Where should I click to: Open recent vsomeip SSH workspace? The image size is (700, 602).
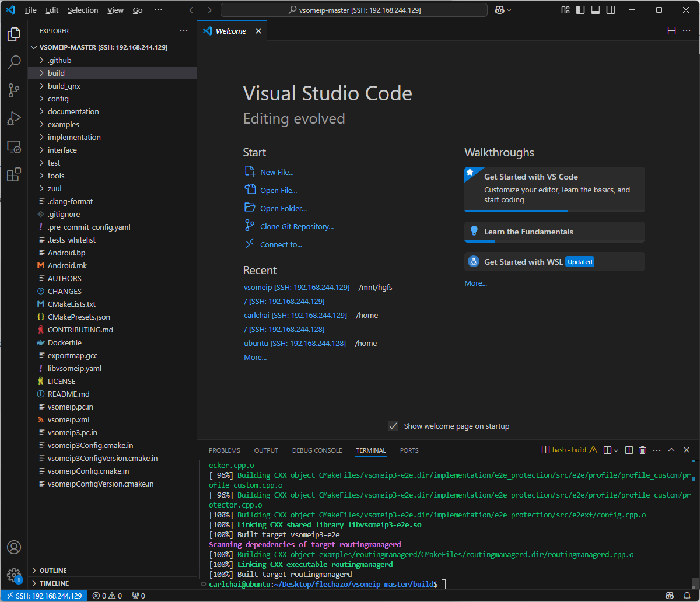coord(297,287)
